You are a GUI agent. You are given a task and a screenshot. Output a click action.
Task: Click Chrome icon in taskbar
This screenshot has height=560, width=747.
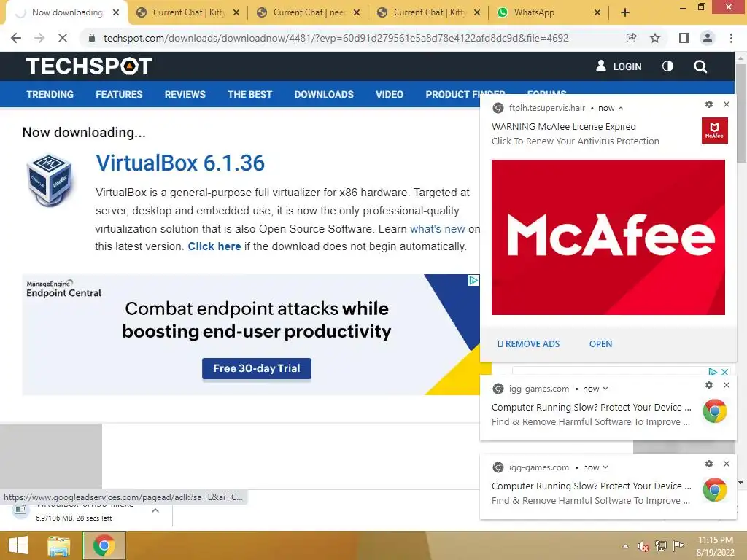click(x=104, y=545)
